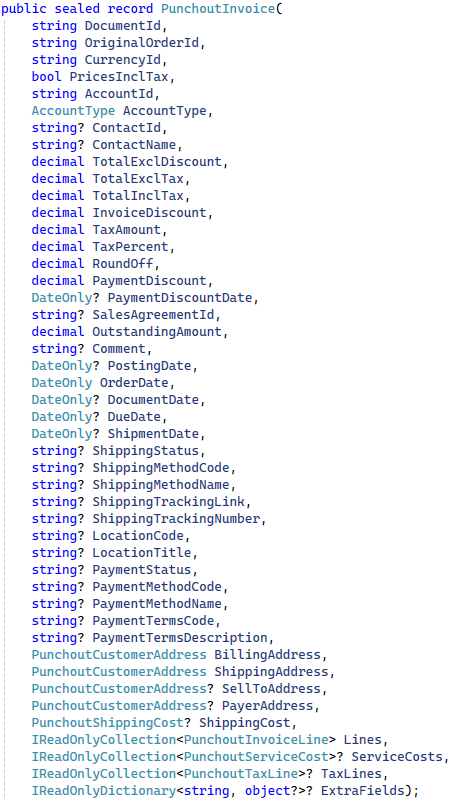Click the 'record' keyword

coord(130,9)
